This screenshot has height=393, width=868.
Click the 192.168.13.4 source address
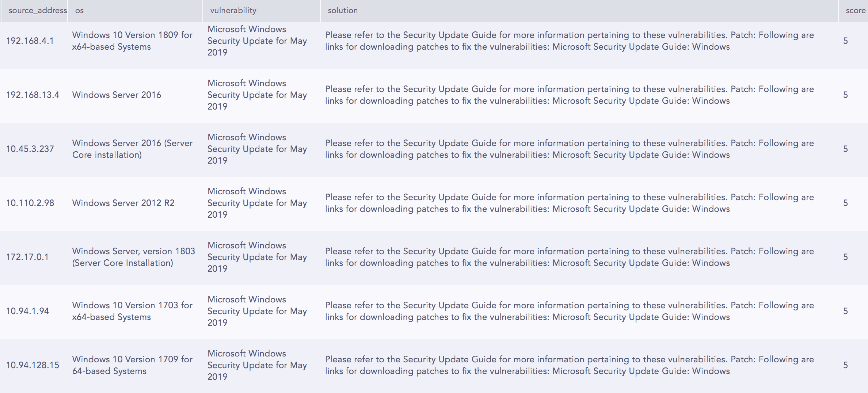(x=33, y=95)
